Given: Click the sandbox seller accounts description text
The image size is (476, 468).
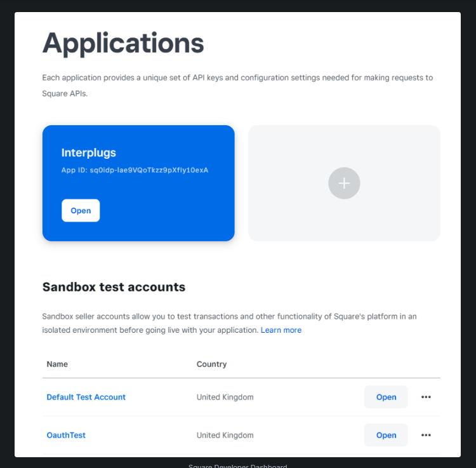Looking at the screenshot, I should pos(228,316).
